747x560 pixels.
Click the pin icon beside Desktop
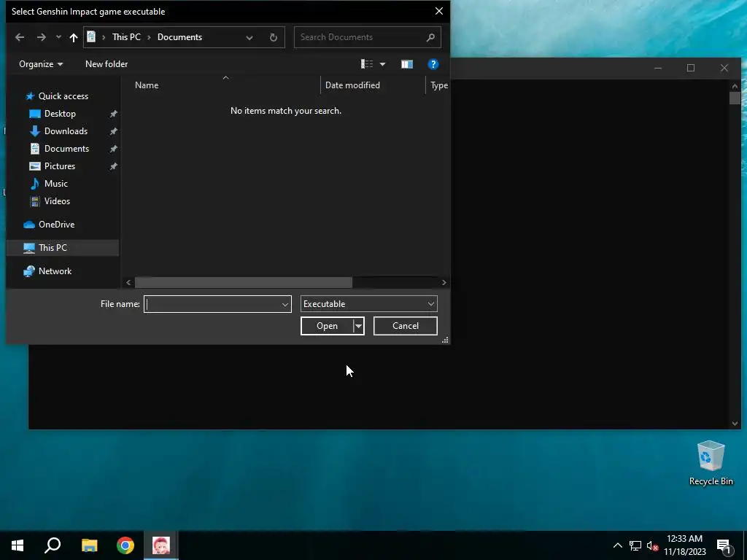point(113,114)
